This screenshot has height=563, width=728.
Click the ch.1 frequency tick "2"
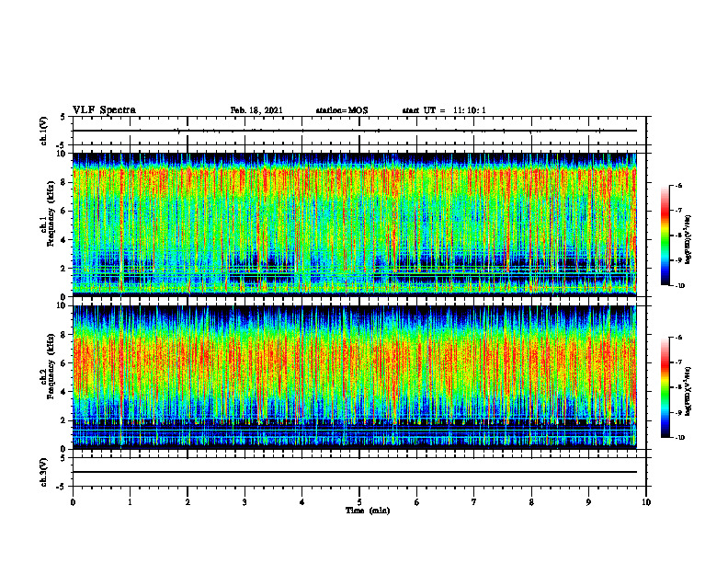point(64,268)
